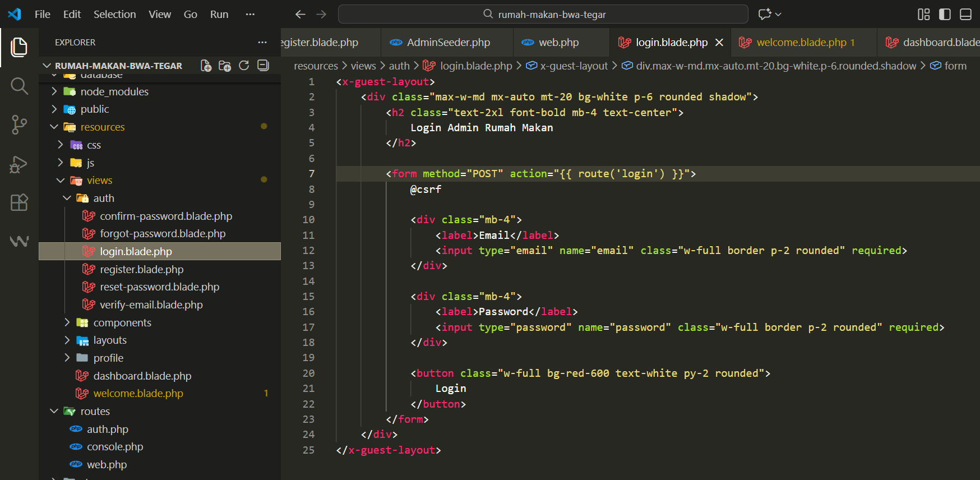980x480 pixels.
Task: Refresh the Explorer file tree
Action: pyautogui.click(x=244, y=66)
